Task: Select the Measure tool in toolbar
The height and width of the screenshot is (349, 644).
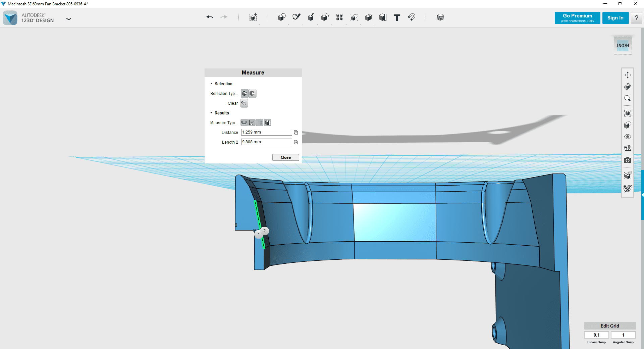Action: point(383,17)
